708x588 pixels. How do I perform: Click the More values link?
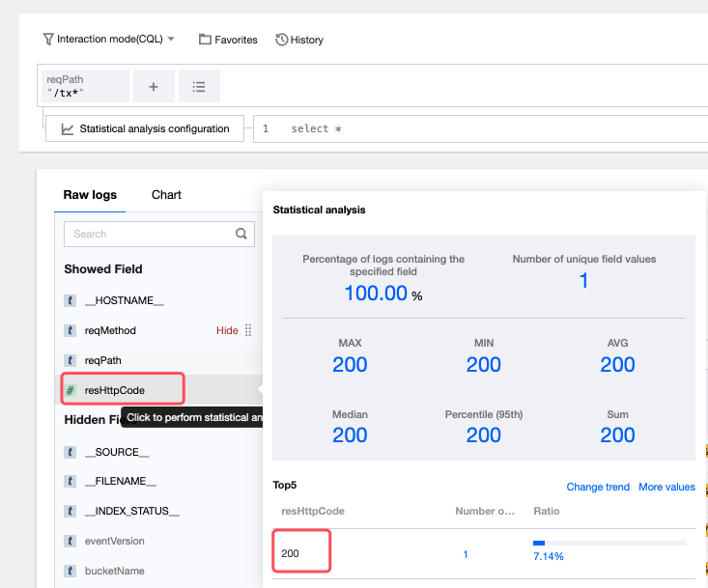coord(666,487)
